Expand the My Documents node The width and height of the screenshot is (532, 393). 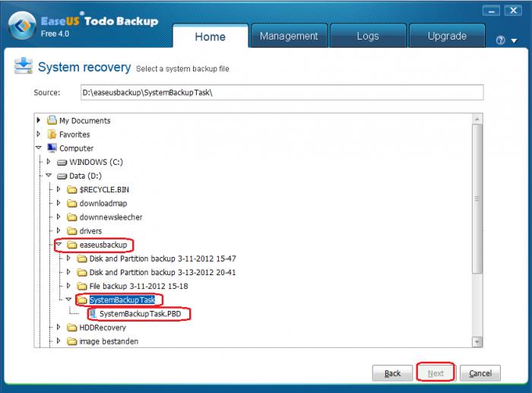(x=38, y=120)
